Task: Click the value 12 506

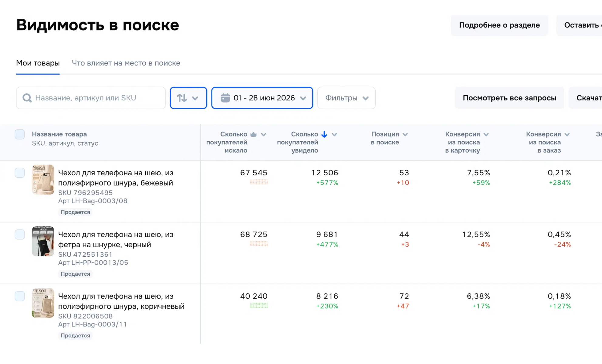Action: click(x=325, y=173)
